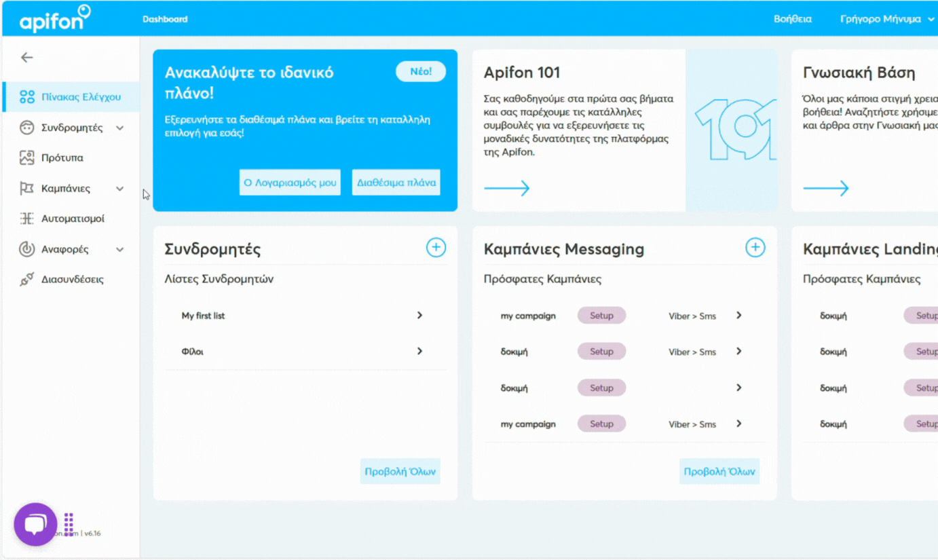
Task: Select the Dashboard tab in top bar
Action: [165, 18]
